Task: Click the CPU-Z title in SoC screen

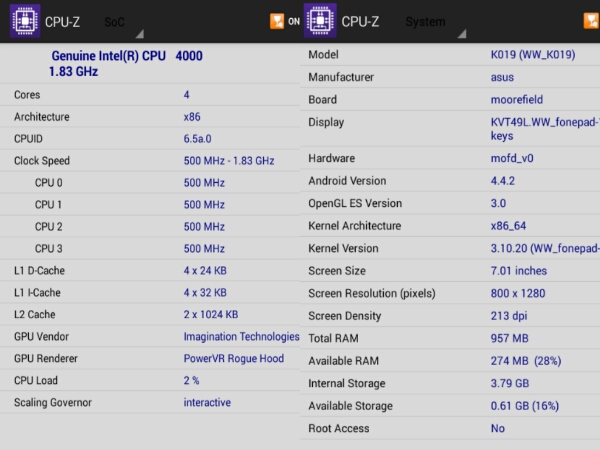Action: (x=62, y=22)
